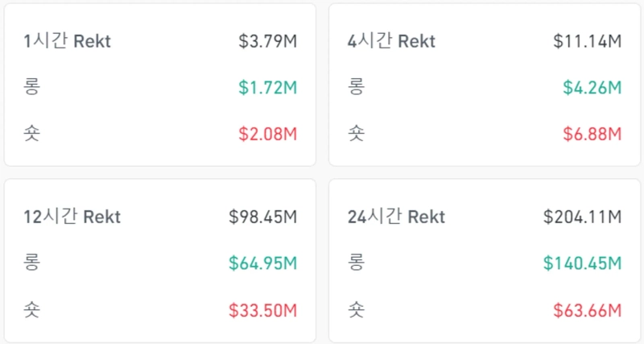Screen dimensions: 644x344
Task: Select the $98.45M twelve-hour total value
Action: click(x=262, y=217)
